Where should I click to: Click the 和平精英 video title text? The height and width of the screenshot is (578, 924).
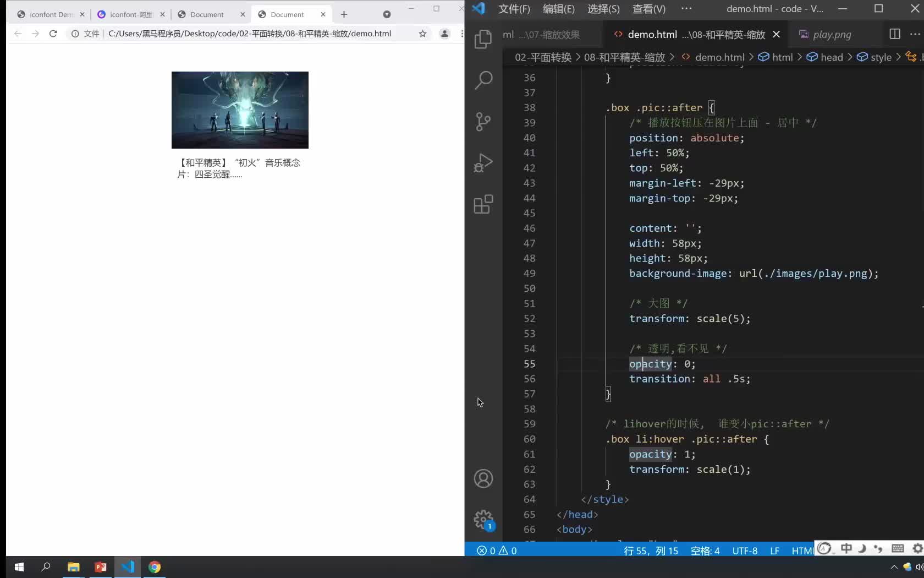[239, 168]
